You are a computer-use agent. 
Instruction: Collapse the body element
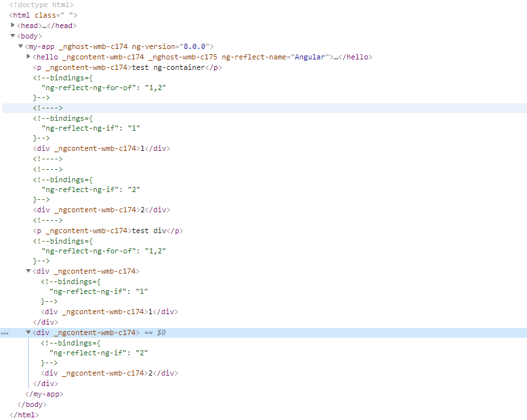coord(13,36)
